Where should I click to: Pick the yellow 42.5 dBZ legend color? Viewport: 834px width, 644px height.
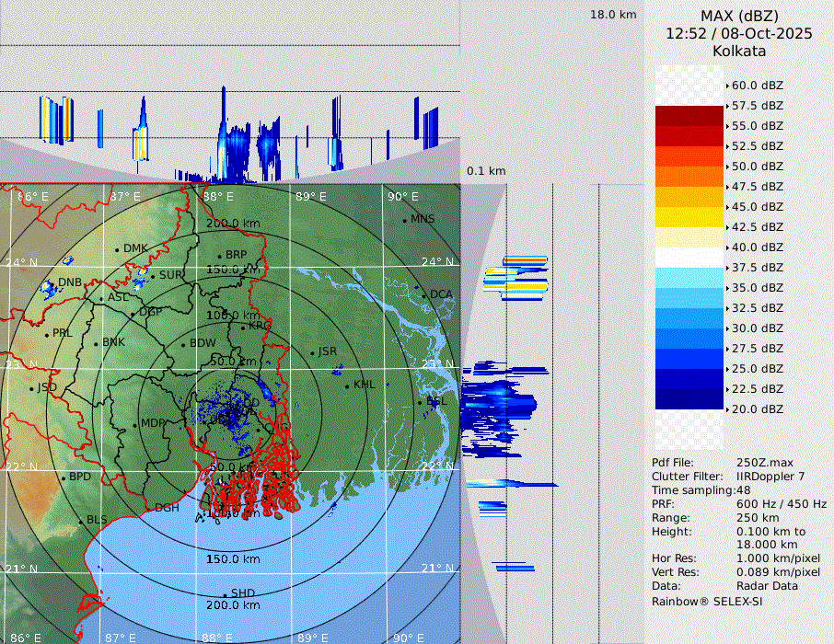coord(689,217)
